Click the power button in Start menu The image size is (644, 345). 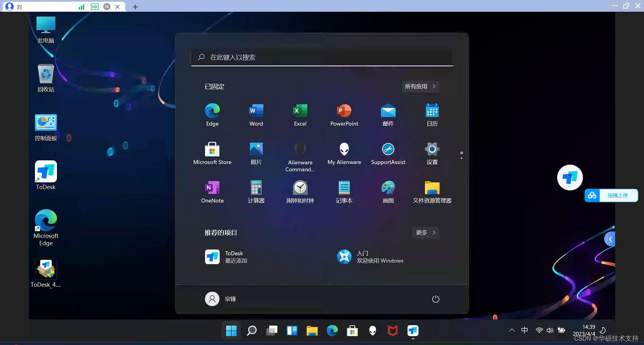tap(435, 299)
